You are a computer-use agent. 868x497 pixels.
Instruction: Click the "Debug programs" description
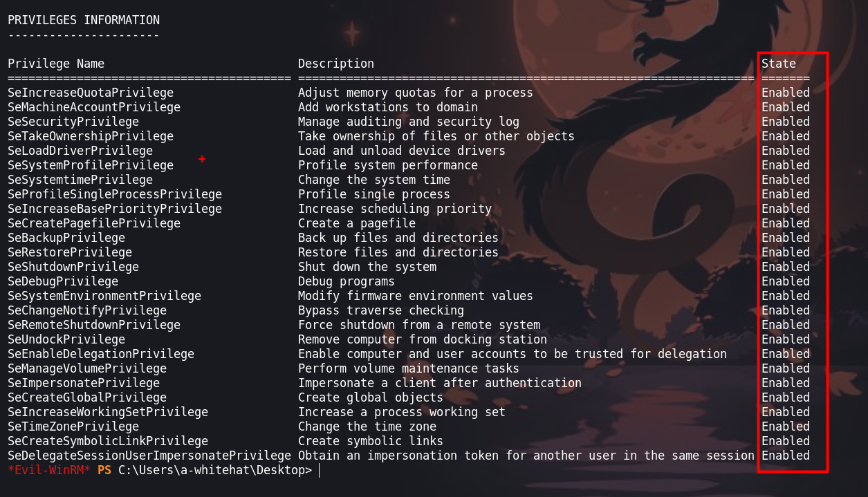click(x=347, y=281)
